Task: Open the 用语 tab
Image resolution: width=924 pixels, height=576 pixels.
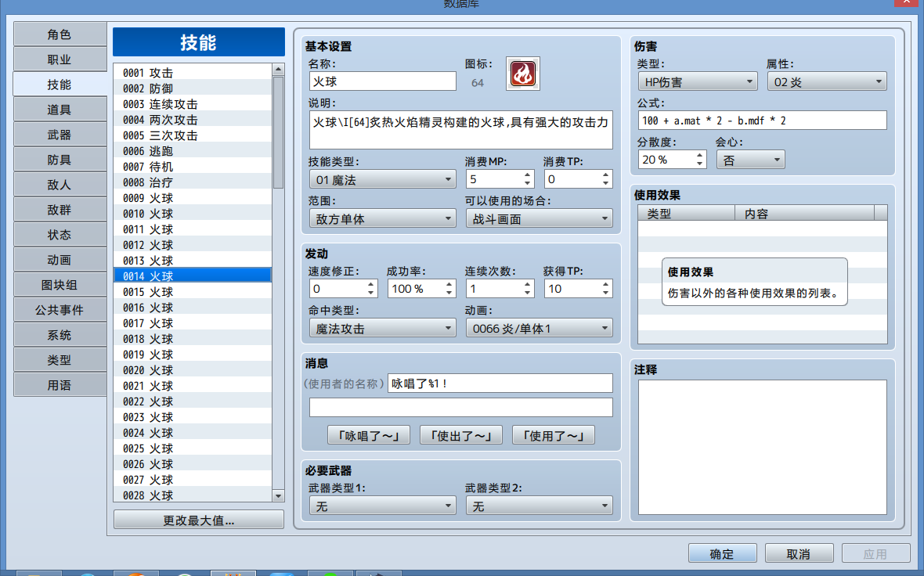Action: [60, 385]
